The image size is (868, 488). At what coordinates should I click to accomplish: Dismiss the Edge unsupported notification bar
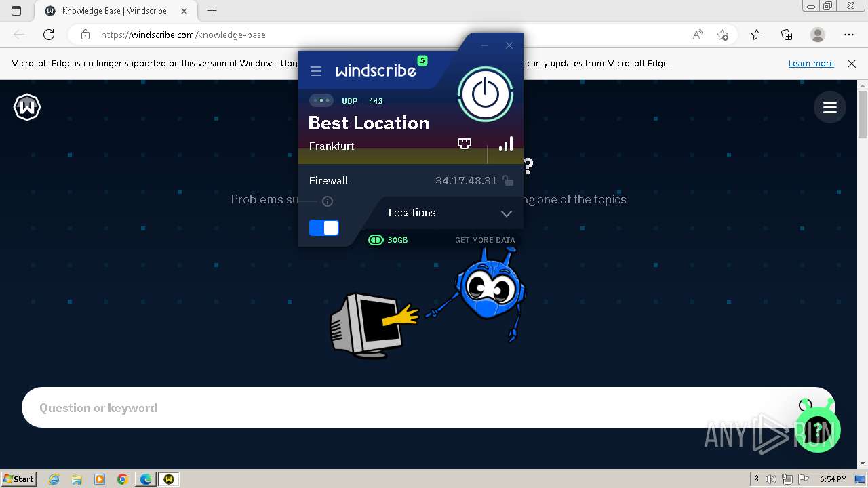click(852, 63)
